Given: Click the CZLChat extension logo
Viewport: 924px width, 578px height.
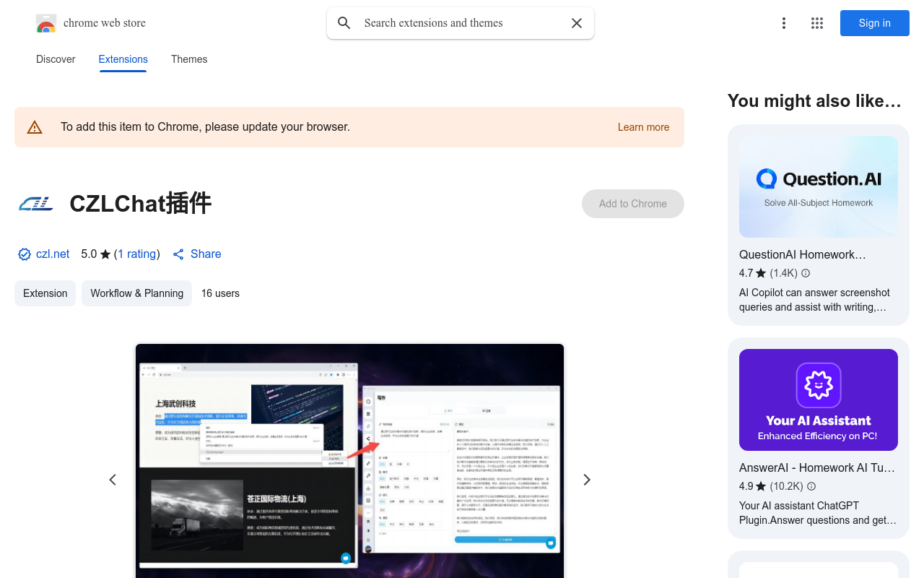Looking at the screenshot, I should pyautogui.click(x=36, y=204).
